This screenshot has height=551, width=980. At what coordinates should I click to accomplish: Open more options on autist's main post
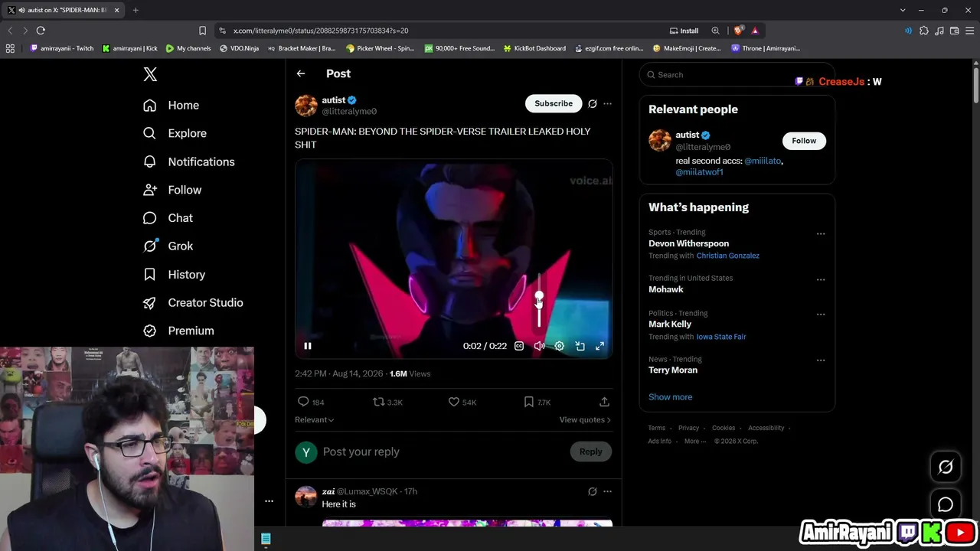[607, 103]
